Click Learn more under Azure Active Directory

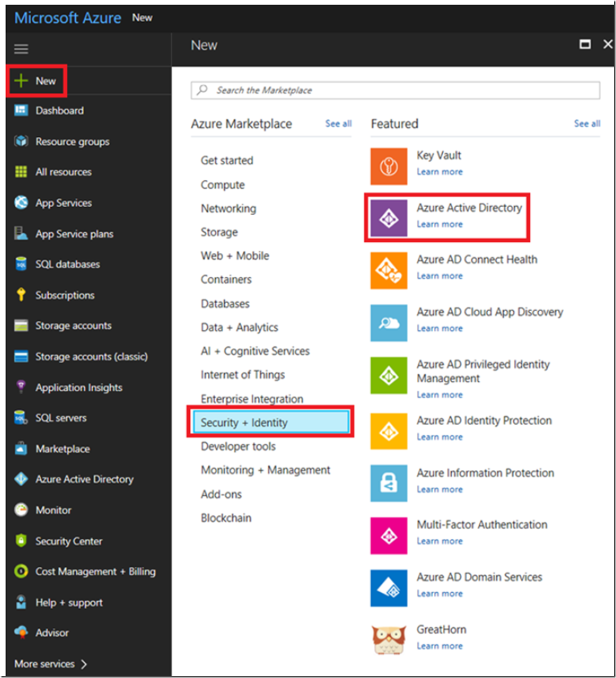440,224
